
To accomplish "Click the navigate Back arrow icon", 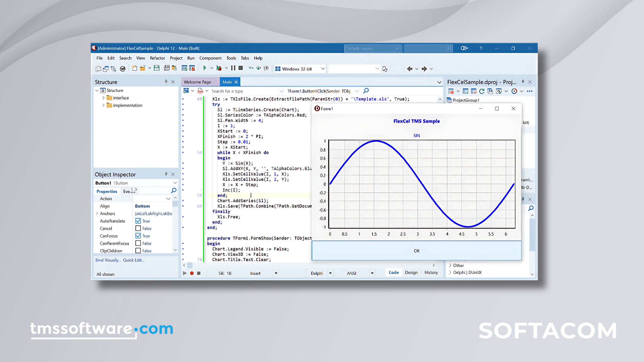I will [x=410, y=69].
